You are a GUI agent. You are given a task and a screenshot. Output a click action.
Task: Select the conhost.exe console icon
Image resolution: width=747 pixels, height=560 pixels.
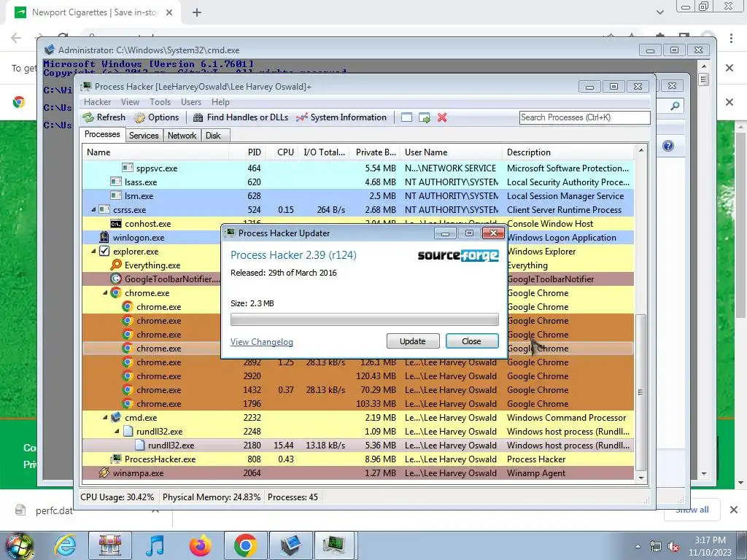116,223
